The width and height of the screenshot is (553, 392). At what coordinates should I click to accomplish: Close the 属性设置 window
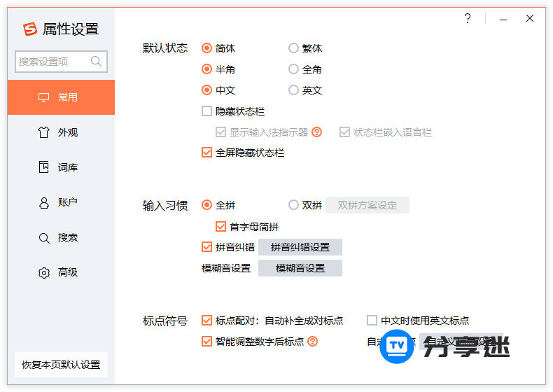530,18
